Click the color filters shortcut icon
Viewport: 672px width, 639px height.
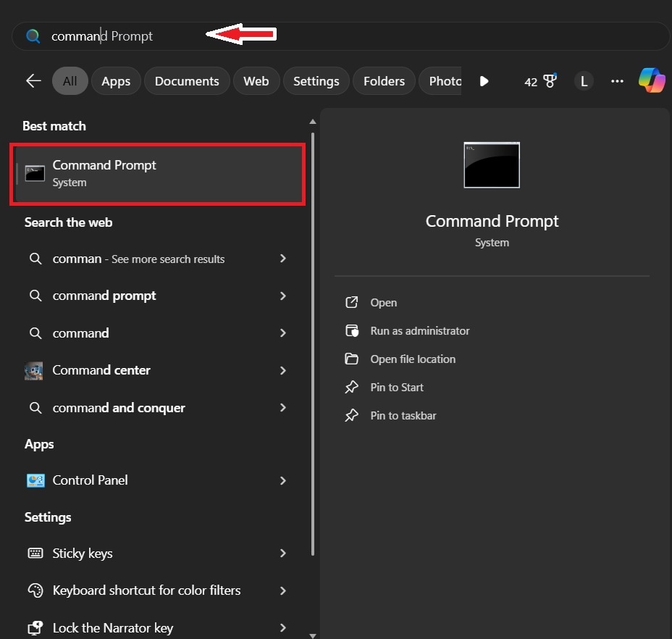(35, 590)
